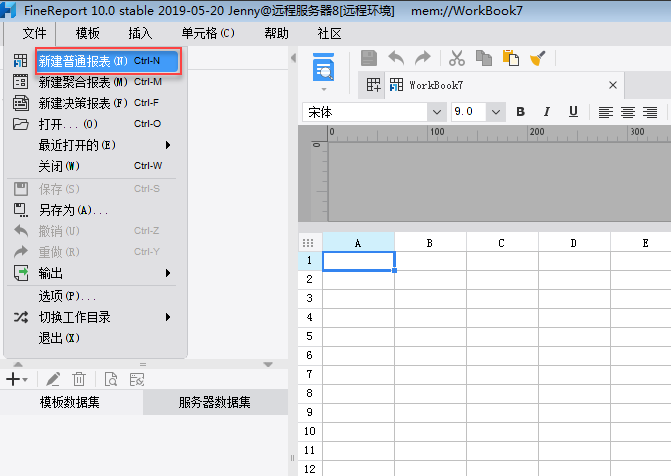
Task: Align text left
Action: (x=606, y=112)
